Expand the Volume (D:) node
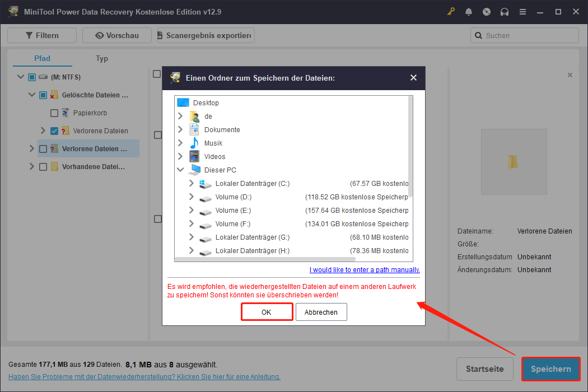 pyautogui.click(x=192, y=197)
